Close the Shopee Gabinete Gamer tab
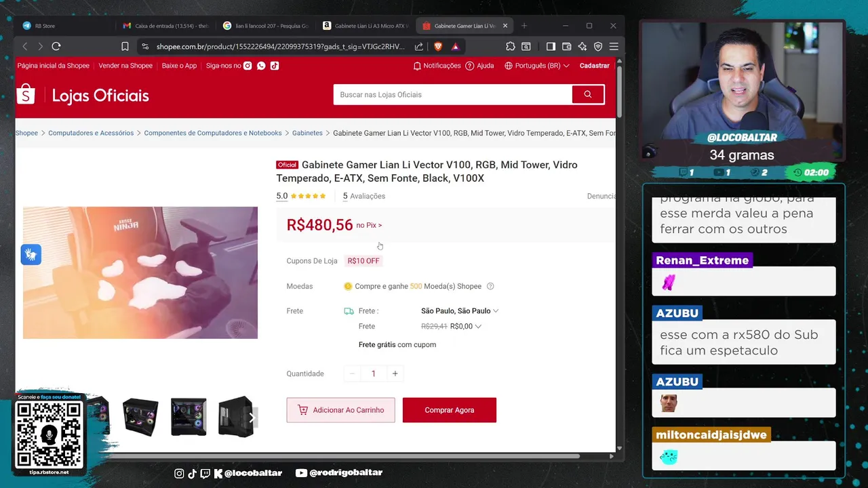 click(x=505, y=26)
